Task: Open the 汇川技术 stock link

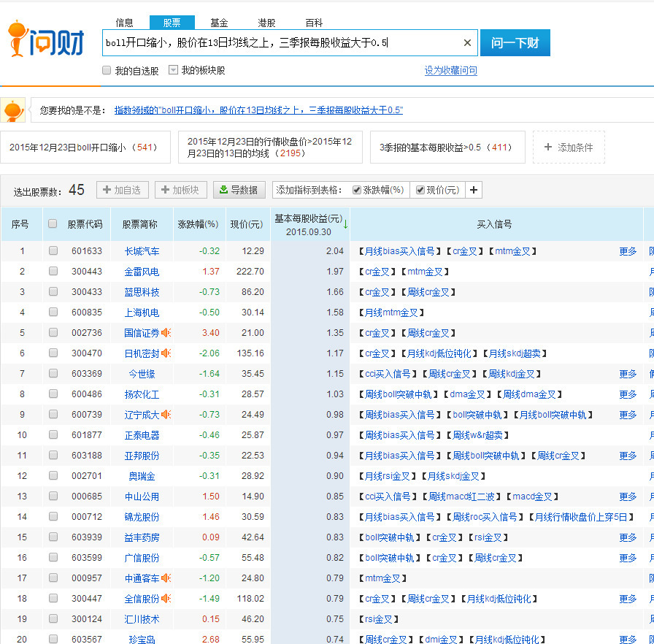Action: (x=142, y=619)
